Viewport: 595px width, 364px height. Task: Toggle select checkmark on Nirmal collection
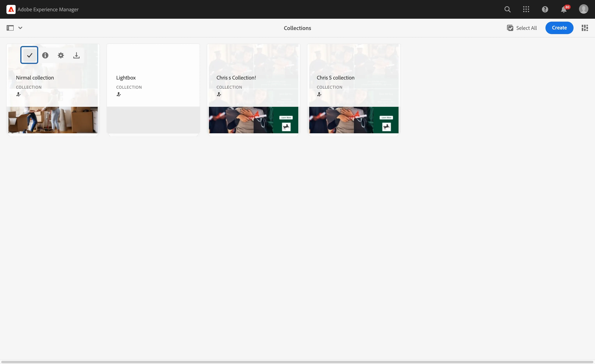coord(29,55)
